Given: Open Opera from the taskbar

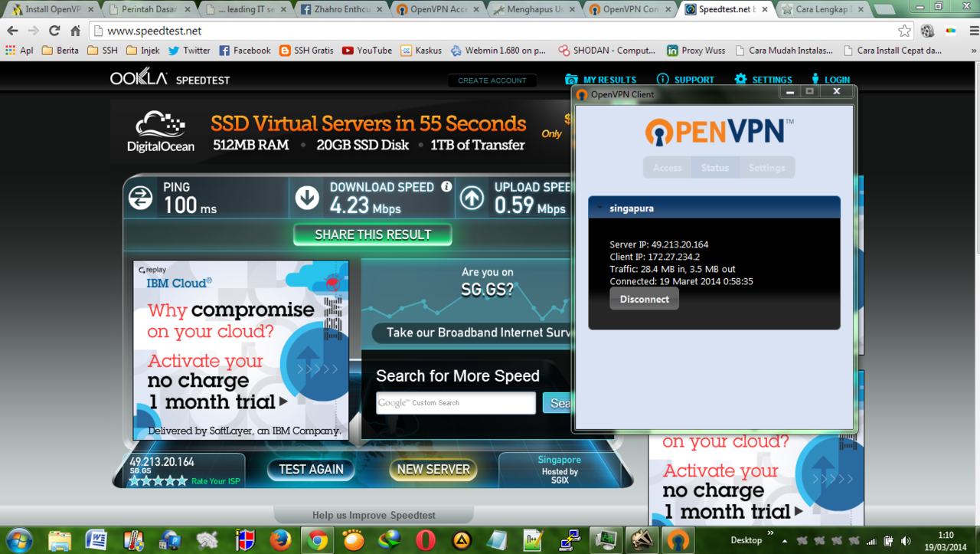Looking at the screenshot, I should 426,540.
